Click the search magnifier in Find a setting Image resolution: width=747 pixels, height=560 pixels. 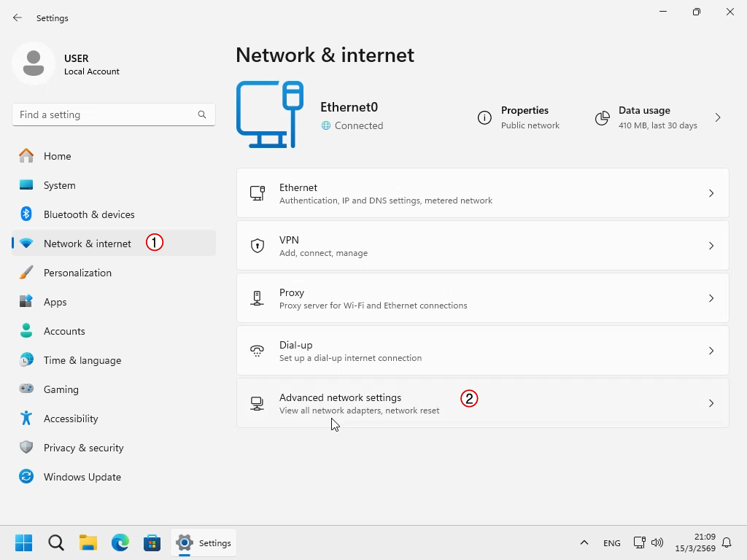[x=202, y=114]
